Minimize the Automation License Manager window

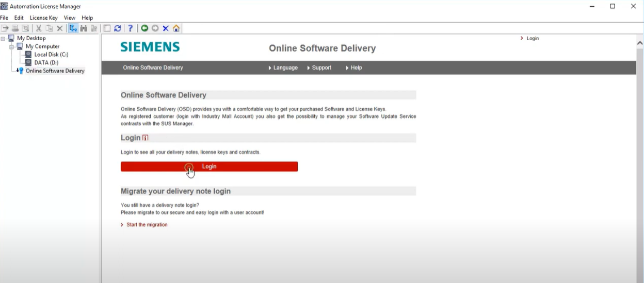click(x=591, y=6)
